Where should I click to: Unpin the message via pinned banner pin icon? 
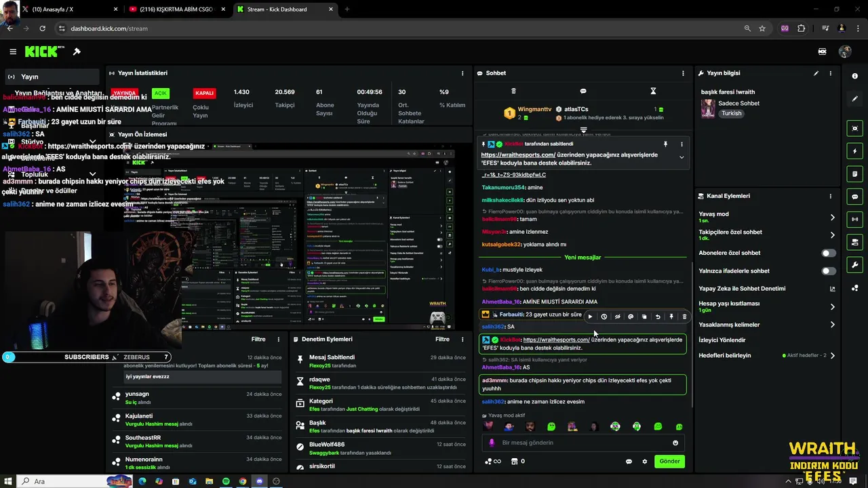(665, 144)
